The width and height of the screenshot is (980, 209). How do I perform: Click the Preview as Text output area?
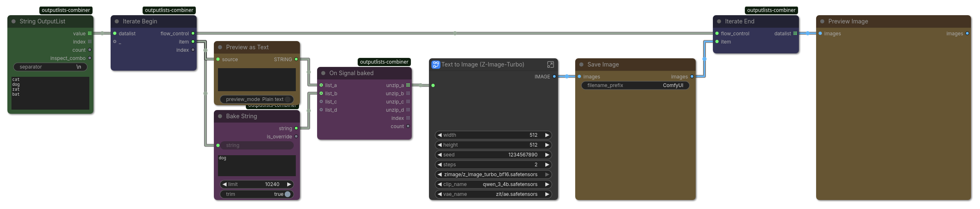pyautogui.click(x=257, y=80)
